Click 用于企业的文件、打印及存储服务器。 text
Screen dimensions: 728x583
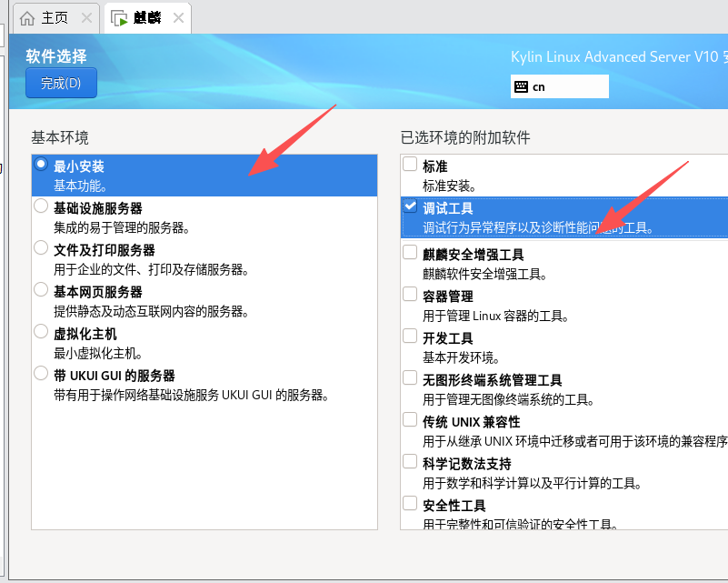[x=152, y=269]
